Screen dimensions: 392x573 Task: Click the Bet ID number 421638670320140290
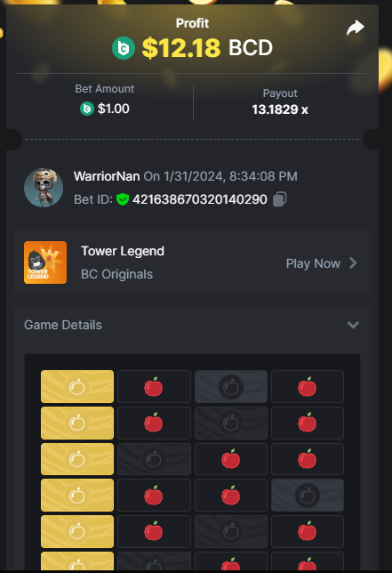(200, 199)
